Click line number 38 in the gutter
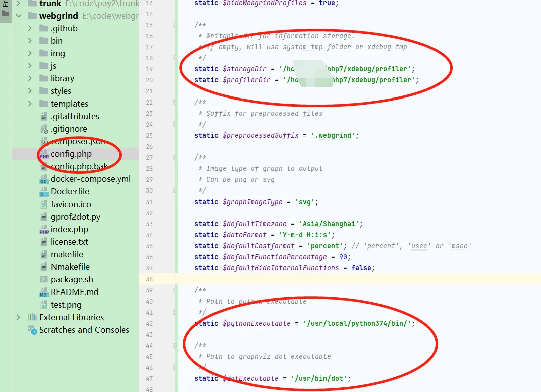 149,279
